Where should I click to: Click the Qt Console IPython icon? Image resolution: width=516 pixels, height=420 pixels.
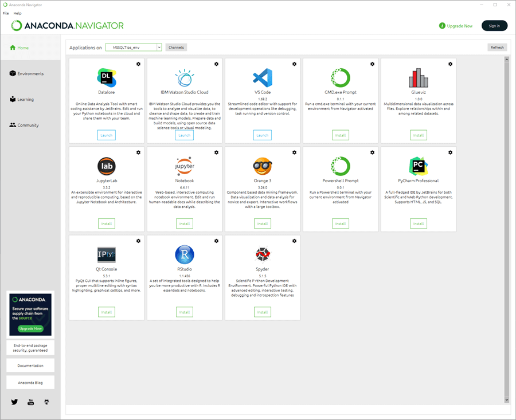[x=106, y=254]
